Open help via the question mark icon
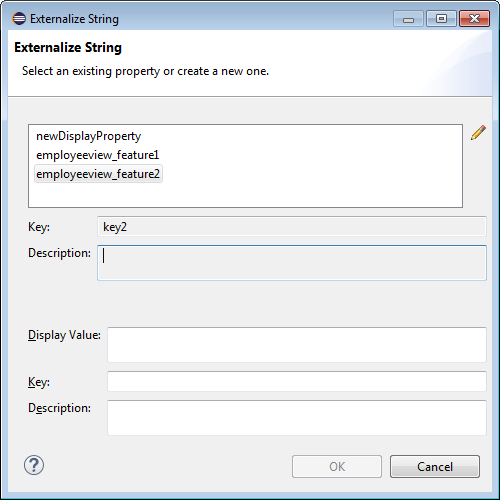The height and width of the screenshot is (500, 500). click(34, 465)
